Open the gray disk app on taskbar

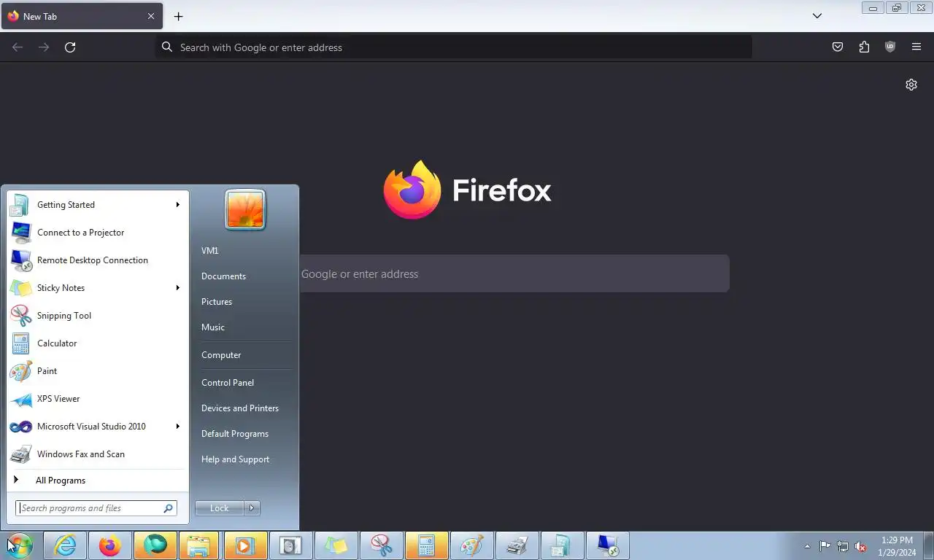coord(291,545)
